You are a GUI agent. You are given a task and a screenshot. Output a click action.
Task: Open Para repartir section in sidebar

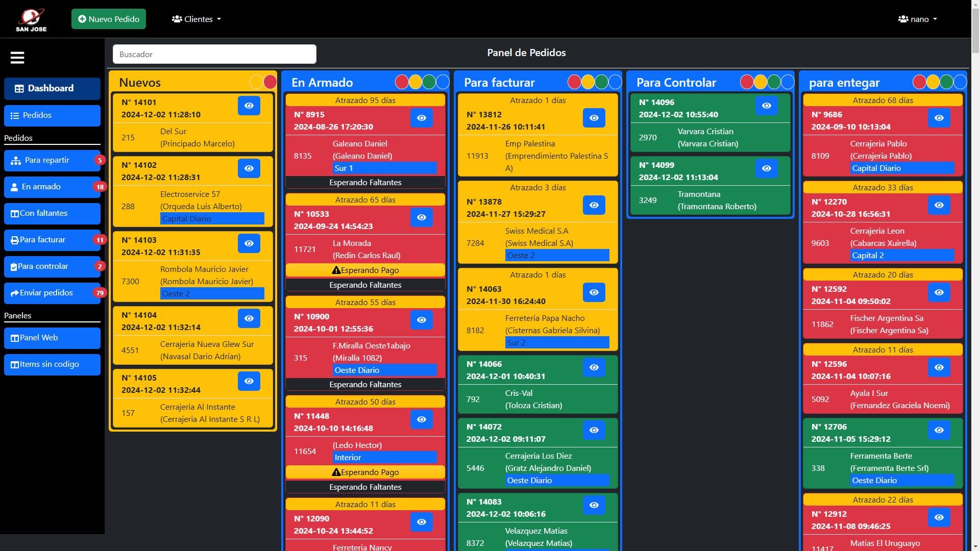(x=52, y=160)
